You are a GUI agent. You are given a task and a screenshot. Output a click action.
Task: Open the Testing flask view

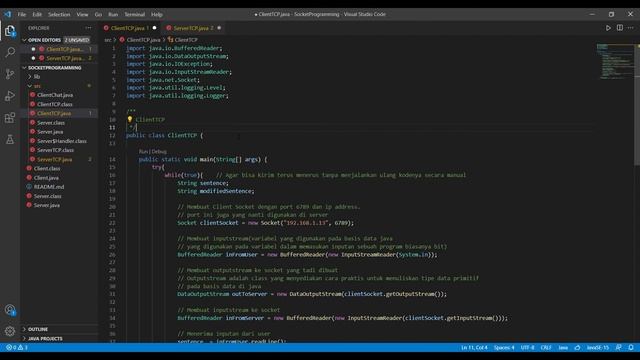coord(10,140)
